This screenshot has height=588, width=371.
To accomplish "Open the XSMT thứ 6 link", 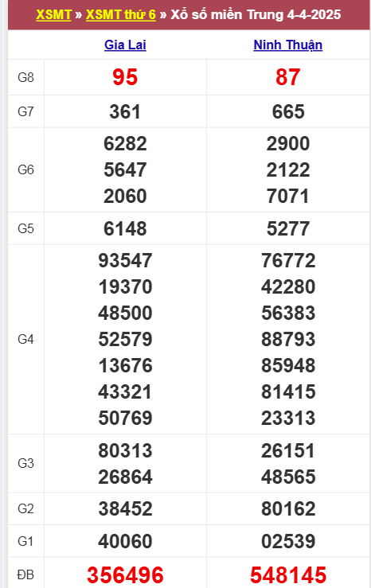I will [120, 14].
